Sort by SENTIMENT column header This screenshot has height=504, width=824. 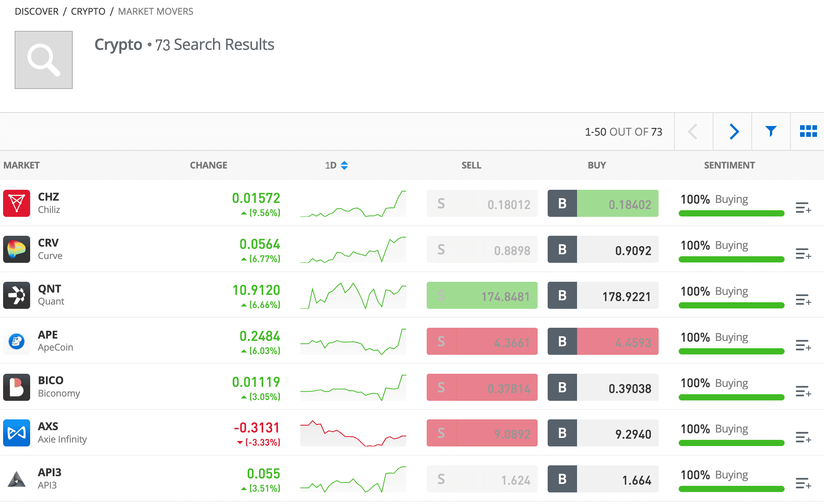[729, 165]
